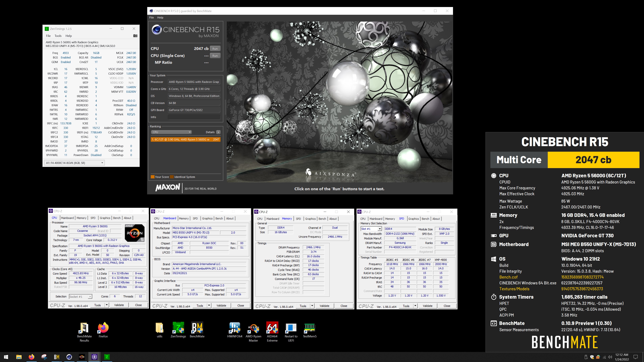Run the CPU multi-core test
The height and width of the screenshot is (362, 644).
pos(215,48)
